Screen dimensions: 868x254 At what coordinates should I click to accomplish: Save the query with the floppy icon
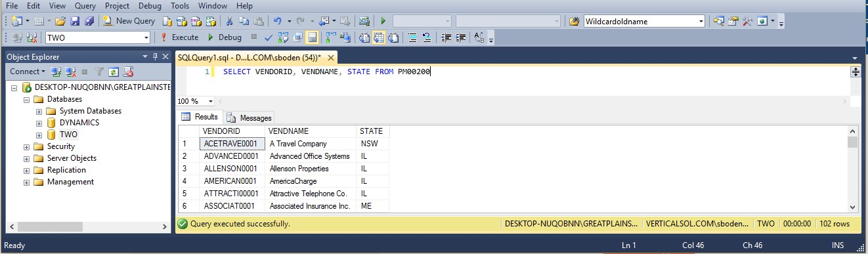(75, 21)
